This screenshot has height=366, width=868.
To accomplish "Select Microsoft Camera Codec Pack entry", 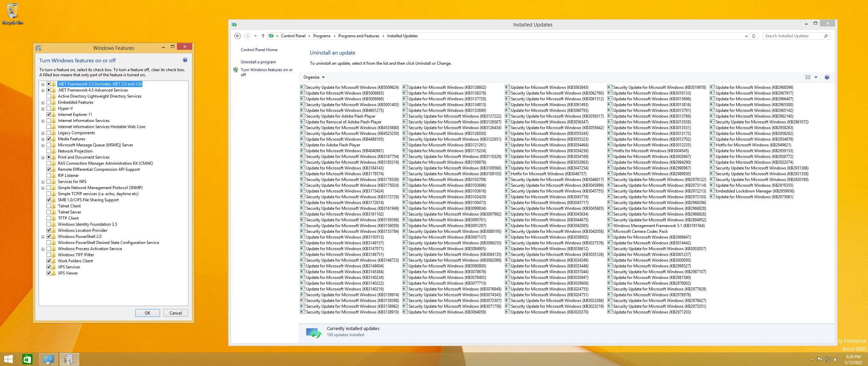I will (x=637, y=231).
